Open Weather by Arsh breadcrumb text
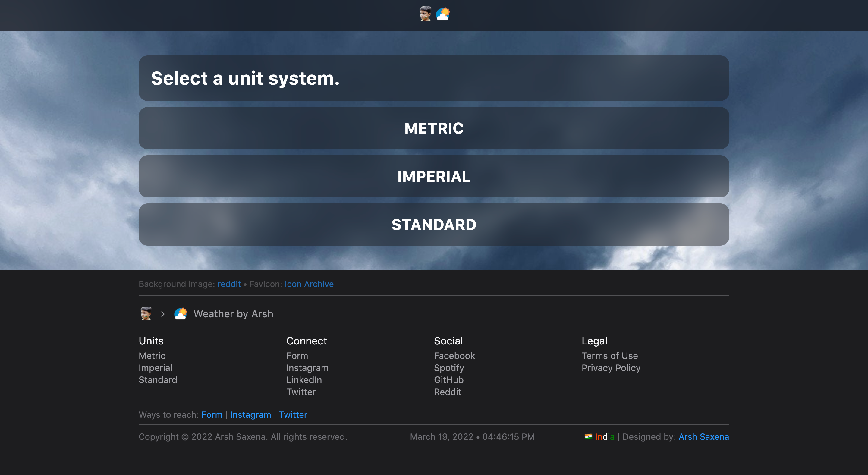 coord(233,314)
